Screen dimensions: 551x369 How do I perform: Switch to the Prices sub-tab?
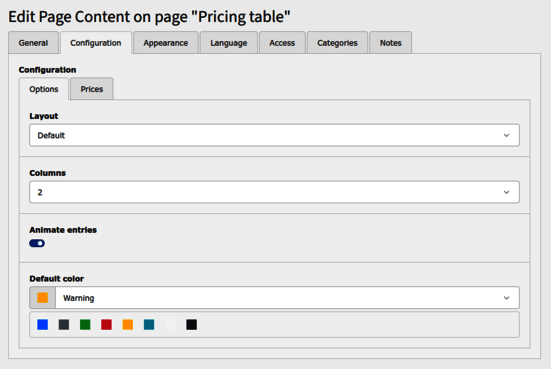click(92, 89)
